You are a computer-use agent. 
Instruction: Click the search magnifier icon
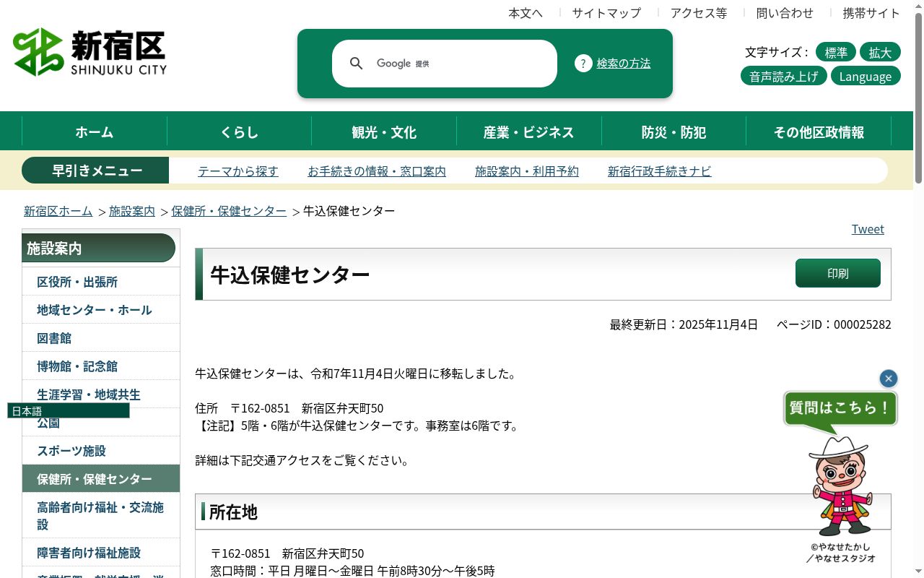[356, 64]
